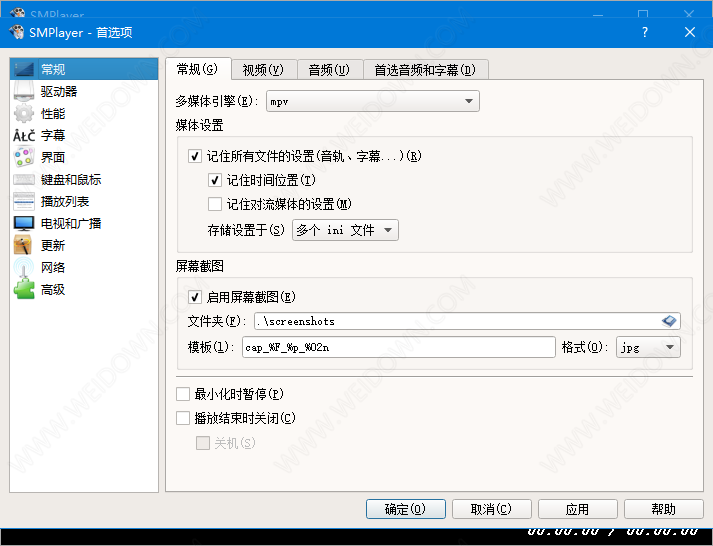
Task: Open the 字幕 subtitles icon
Action: click(24, 135)
